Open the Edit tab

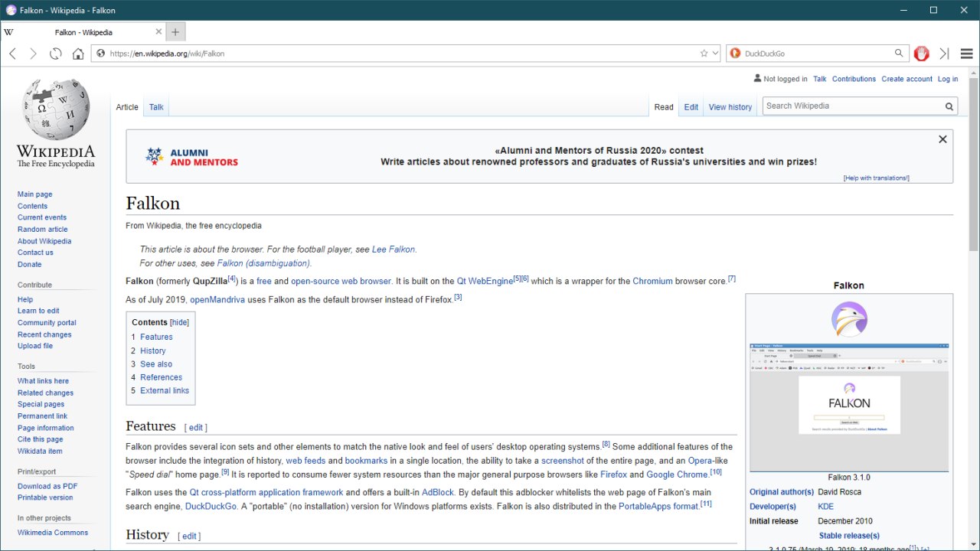(691, 107)
